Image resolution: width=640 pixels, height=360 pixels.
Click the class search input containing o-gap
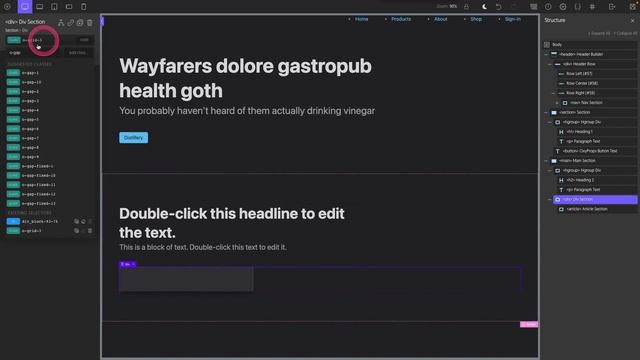pyautogui.click(x=35, y=53)
